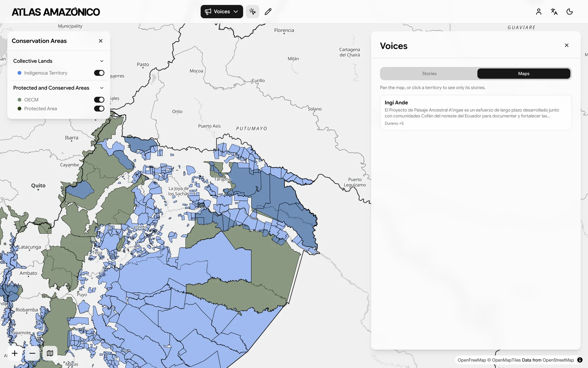This screenshot has width=588, height=368.
Task: Select the Maps tab
Action: [x=524, y=74]
